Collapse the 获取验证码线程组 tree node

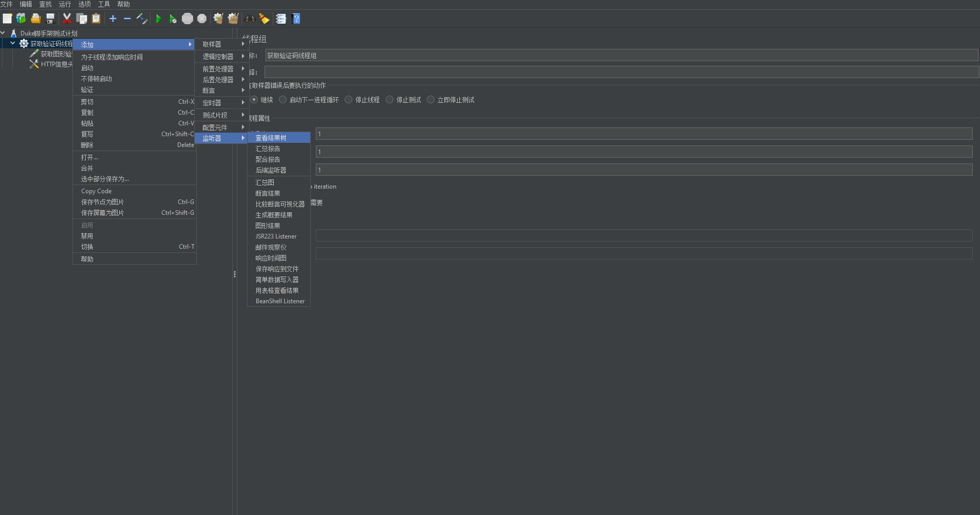(13, 44)
